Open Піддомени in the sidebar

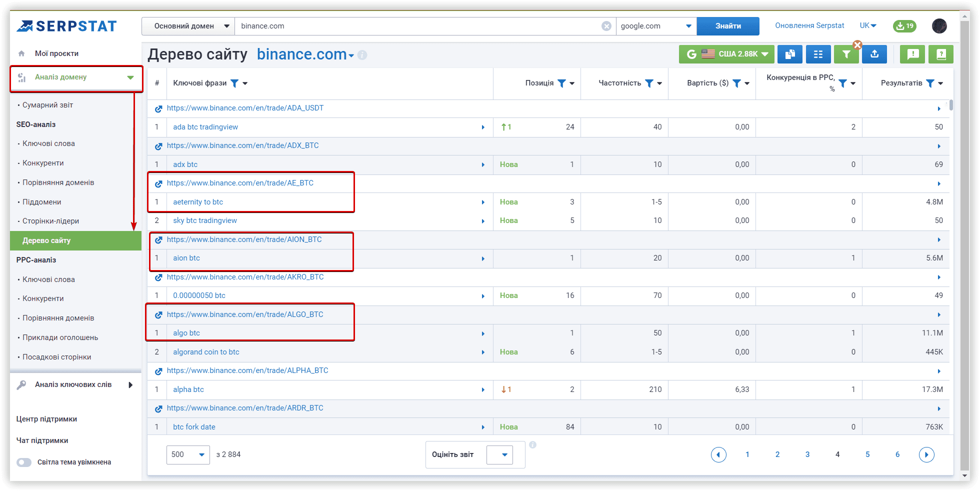click(x=41, y=202)
